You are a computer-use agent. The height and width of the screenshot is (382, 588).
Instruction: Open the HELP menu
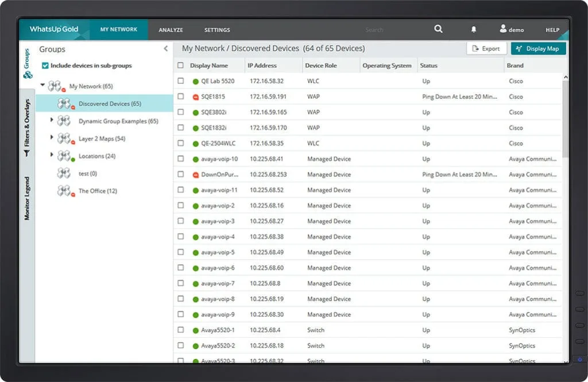pos(552,30)
